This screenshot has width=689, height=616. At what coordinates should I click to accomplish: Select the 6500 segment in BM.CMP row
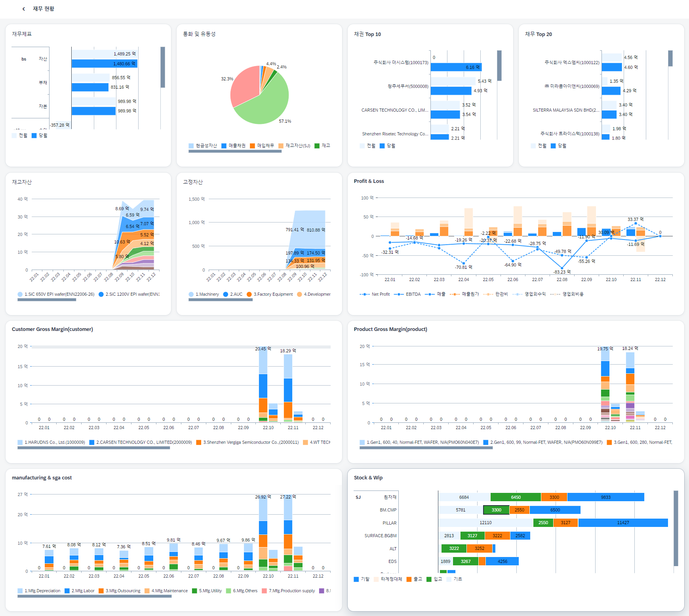click(555, 510)
